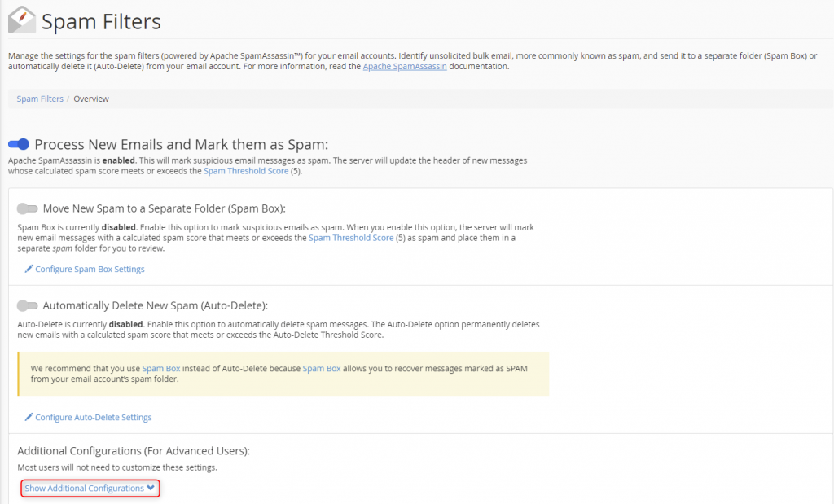Click the first Spam Box link in the recommendation note
The width and height of the screenshot is (834, 504).
pyautogui.click(x=160, y=368)
